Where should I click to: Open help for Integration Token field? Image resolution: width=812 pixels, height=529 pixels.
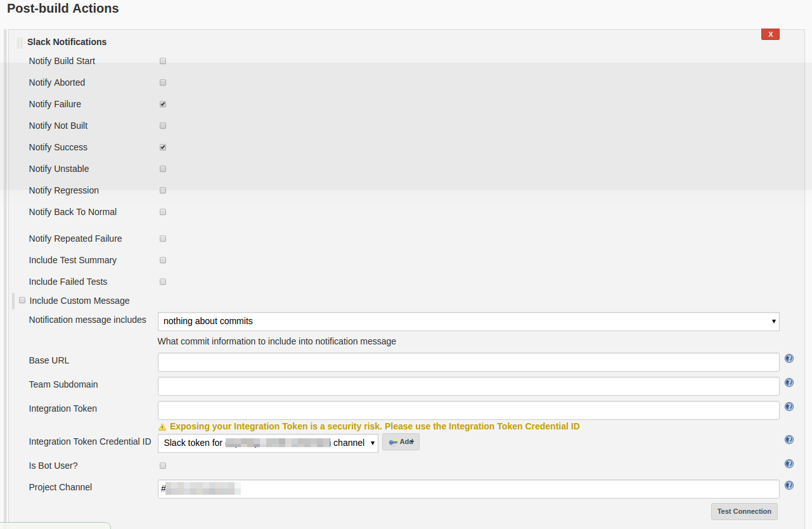pyautogui.click(x=789, y=407)
